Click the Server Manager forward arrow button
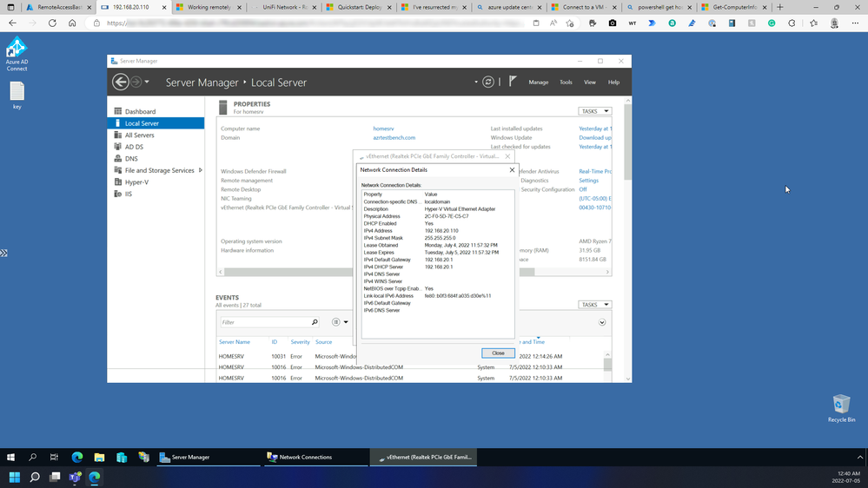The image size is (868, 488). [x=136, y=82]
